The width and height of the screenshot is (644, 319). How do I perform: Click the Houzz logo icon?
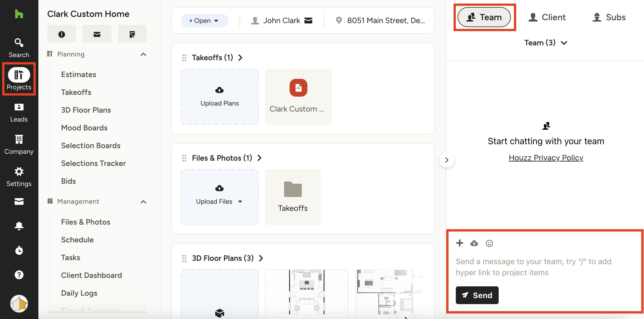tap(19, 14)
